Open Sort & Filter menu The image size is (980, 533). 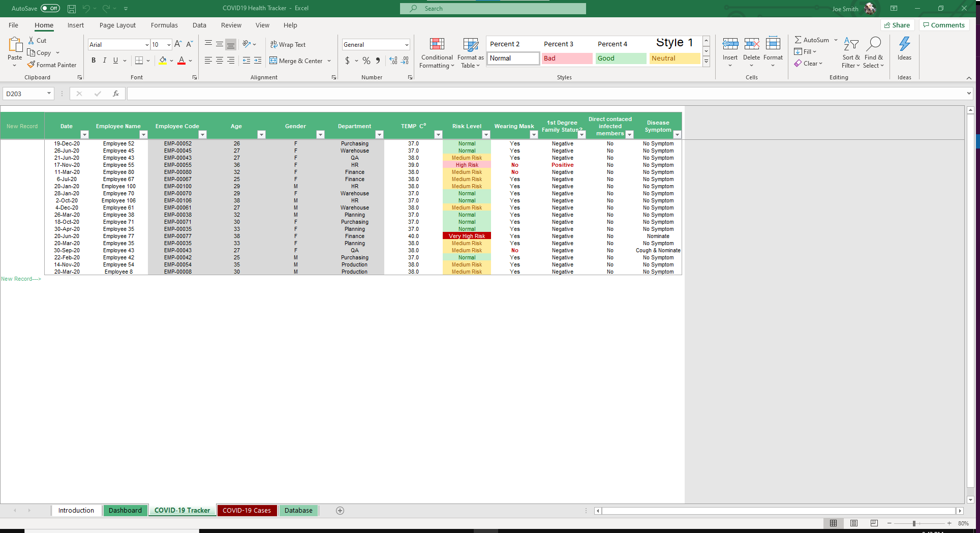coord(851,52)
